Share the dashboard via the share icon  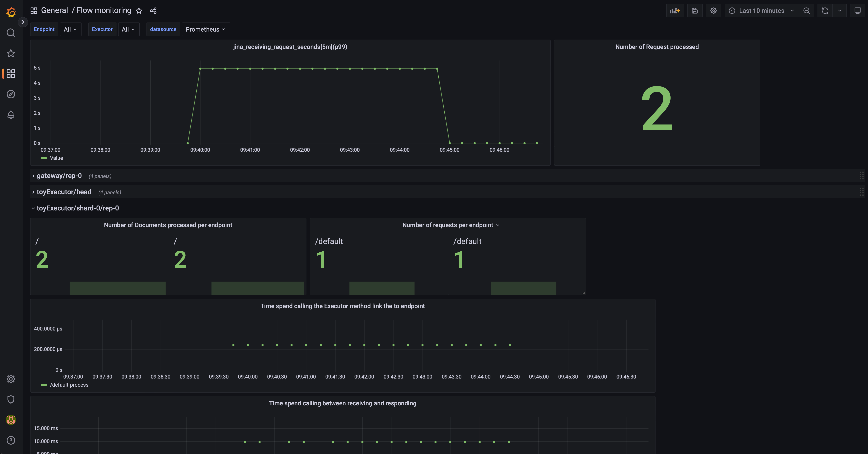pos(153,11)
